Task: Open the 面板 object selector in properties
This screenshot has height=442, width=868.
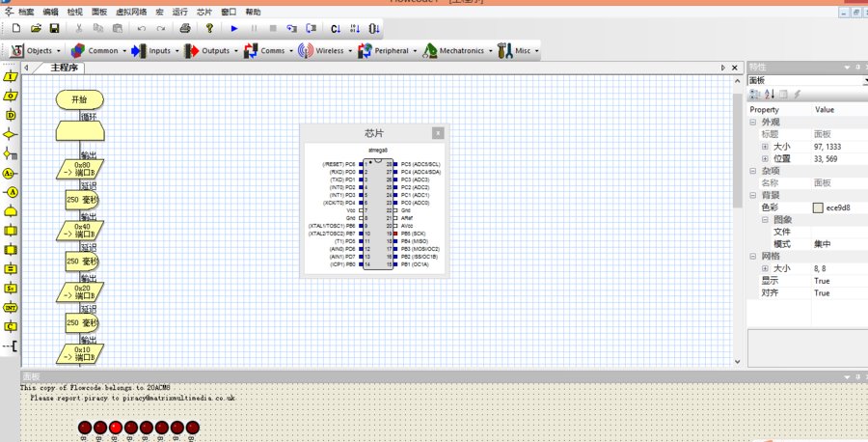Action: [x=807, y=81]
